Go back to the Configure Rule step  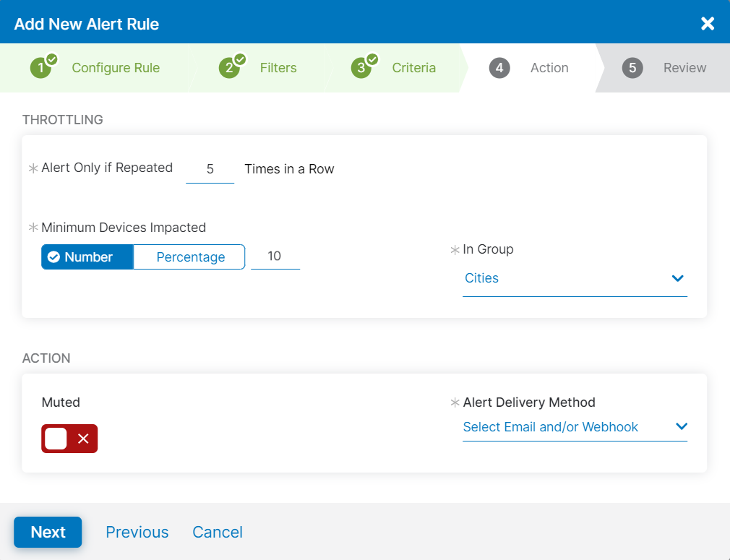coord(115,67)
